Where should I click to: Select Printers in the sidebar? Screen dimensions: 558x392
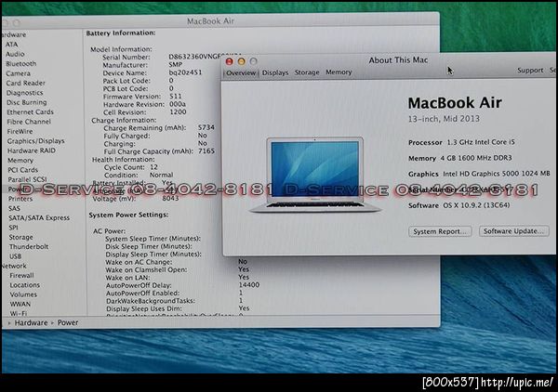click(x=20, y=199)
